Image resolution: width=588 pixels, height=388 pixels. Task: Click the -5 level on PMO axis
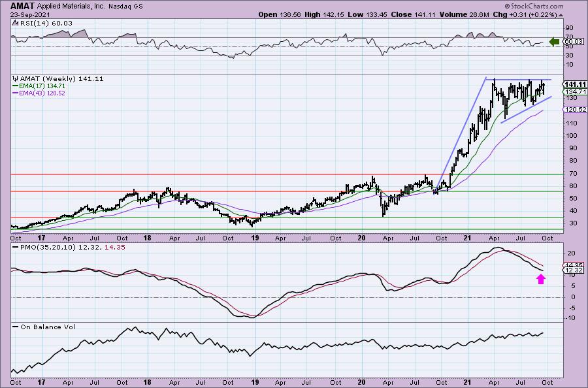click(571, 308)
